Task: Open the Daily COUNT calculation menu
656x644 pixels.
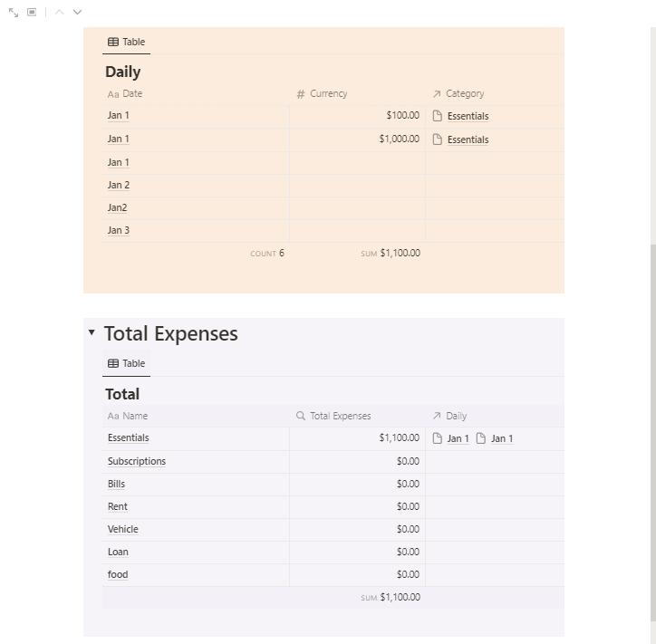Action: point(267,254)
